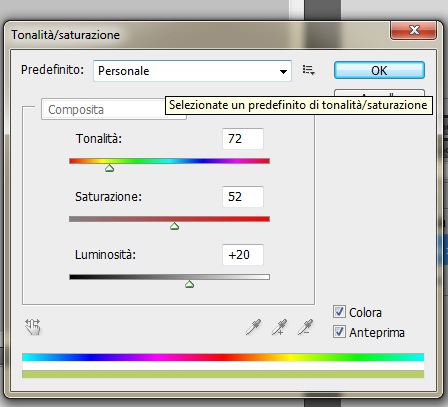448x407 pixels.
Task: Click the Tonalità value field showing 72
Action: point(243,139)
